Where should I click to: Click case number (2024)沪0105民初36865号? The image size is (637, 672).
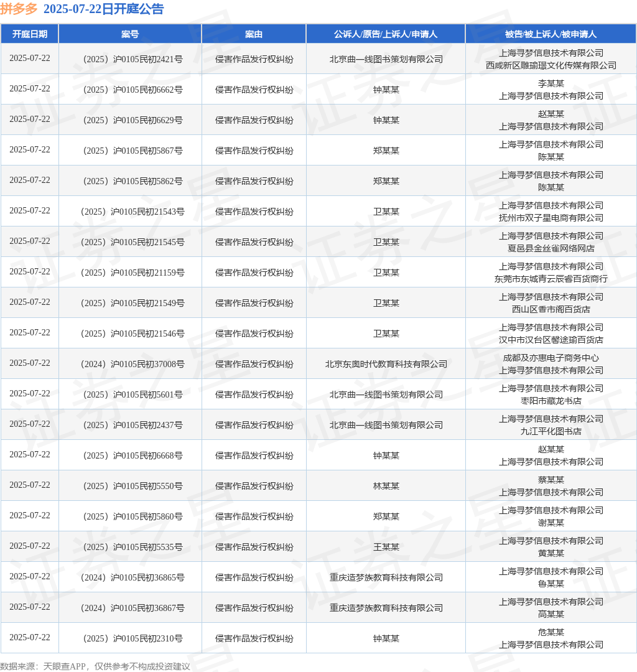click(133, 577)
